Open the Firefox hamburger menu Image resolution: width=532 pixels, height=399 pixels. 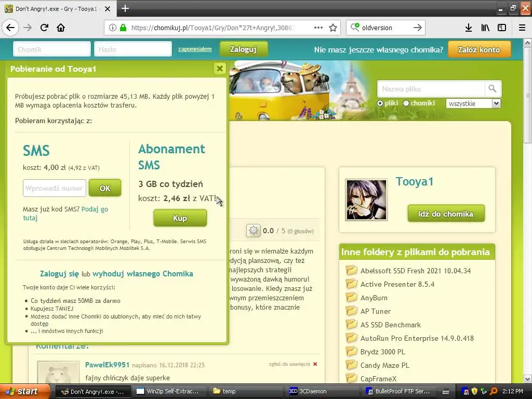click(522, 28)
